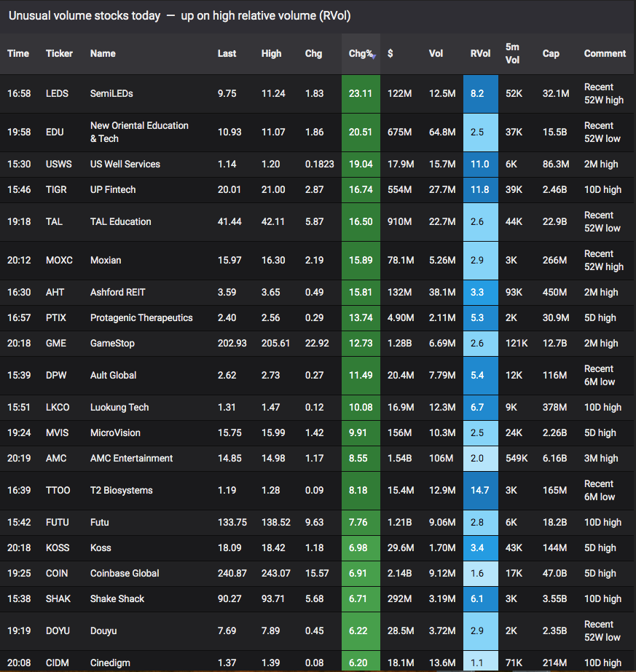This screenshot has width=636, height=672.
Task: Click the GameStop company name
Action: (112, 344)
